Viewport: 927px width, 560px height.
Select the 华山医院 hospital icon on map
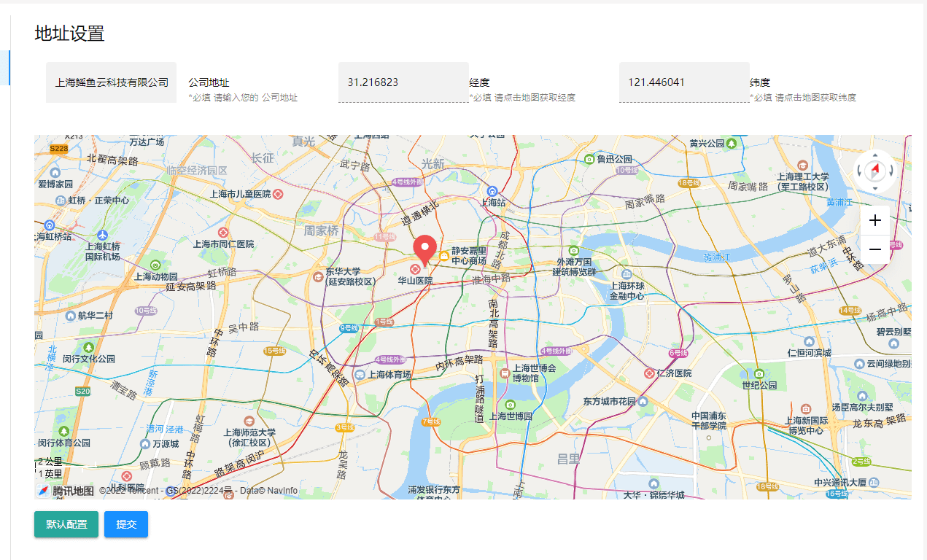pyautogui.click(x=415, y=270)
